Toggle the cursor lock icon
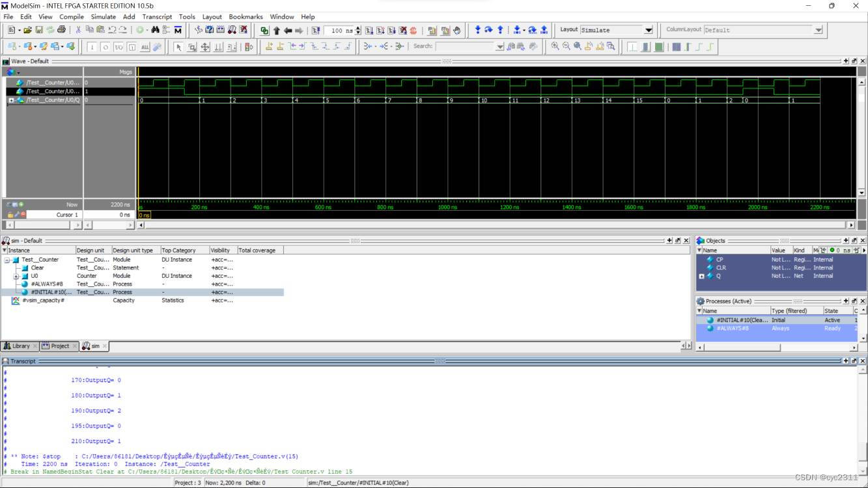The width and height of the screenshot is (868, 488). (x=10, y=214)
